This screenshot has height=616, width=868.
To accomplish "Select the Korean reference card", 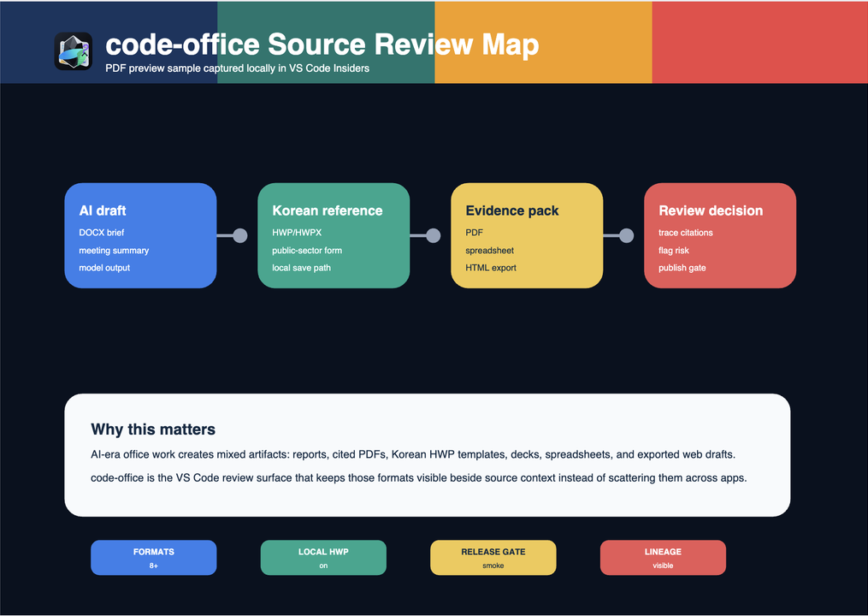I will click(x=334, y=235).
